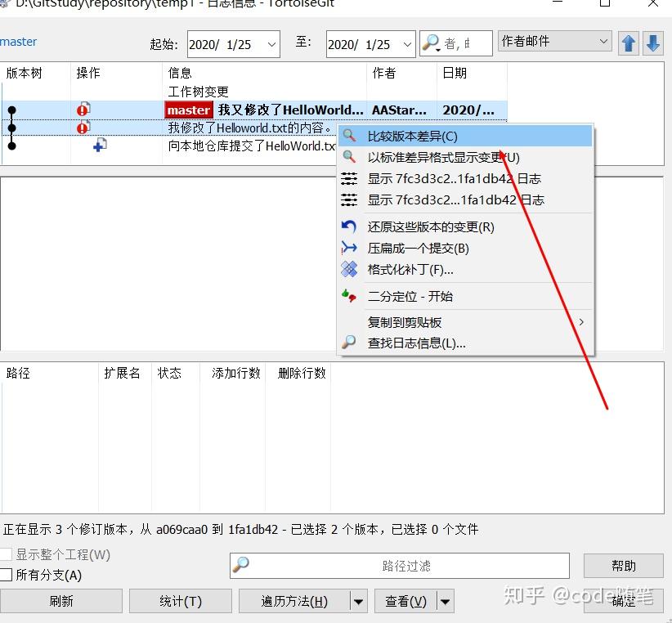Click magnifier icon beside 以标准差异格式显示变更

(x=349, y=157)
